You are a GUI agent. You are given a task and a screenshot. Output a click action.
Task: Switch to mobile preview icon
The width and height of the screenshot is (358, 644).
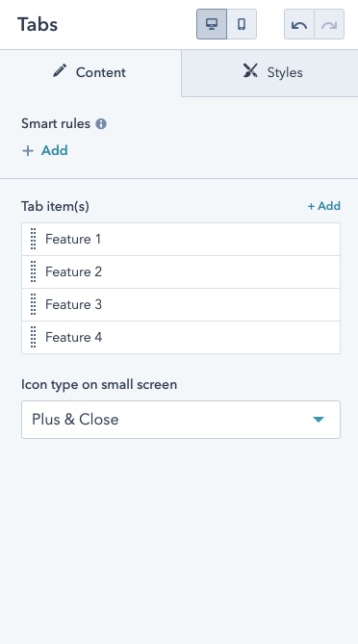tap(242, 24)
